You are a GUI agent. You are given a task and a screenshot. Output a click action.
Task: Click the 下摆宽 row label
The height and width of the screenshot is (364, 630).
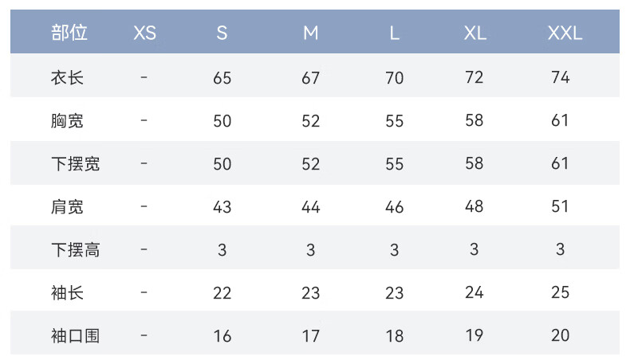[x=75, y=164]
